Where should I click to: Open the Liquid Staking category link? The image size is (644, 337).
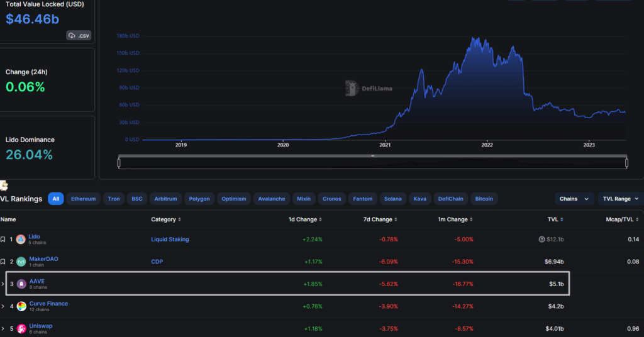(x=170, y=240)
